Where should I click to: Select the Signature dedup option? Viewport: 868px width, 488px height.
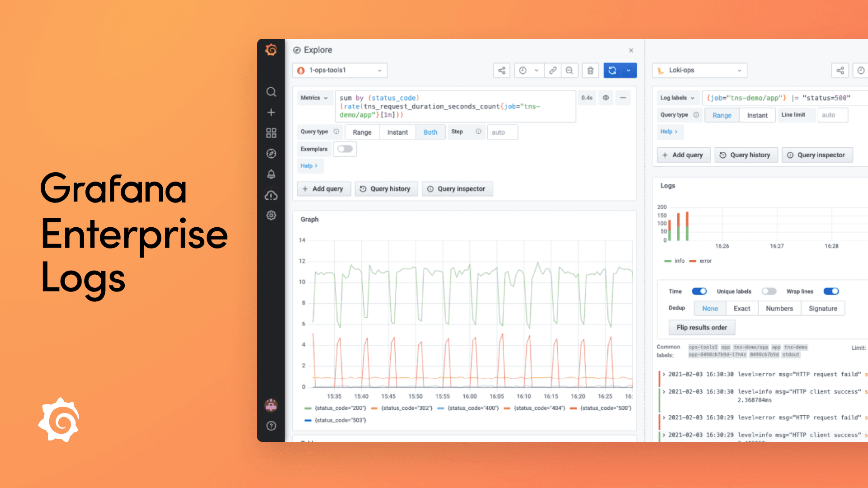coord(822,308)
